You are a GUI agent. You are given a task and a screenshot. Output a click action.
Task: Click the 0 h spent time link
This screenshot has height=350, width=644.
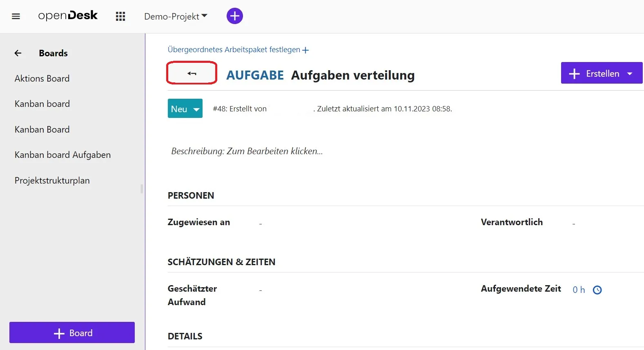(579, 290)
